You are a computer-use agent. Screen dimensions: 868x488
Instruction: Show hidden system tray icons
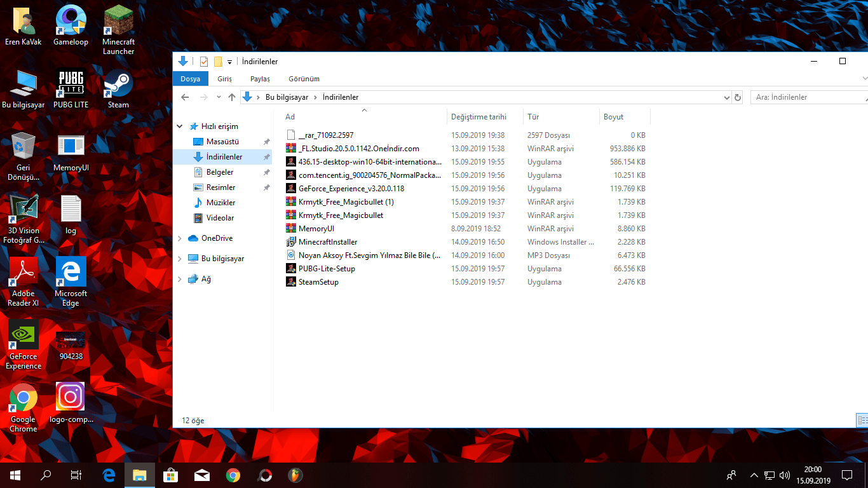754,475
